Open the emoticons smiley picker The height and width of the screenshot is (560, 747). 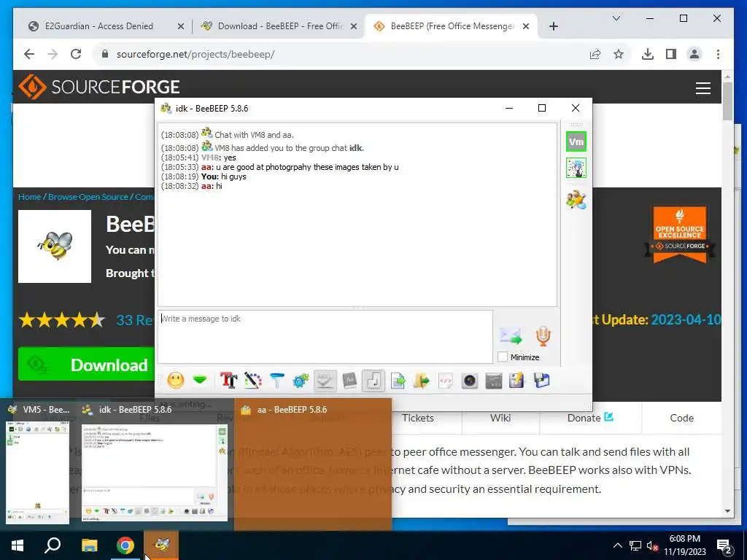176,381
